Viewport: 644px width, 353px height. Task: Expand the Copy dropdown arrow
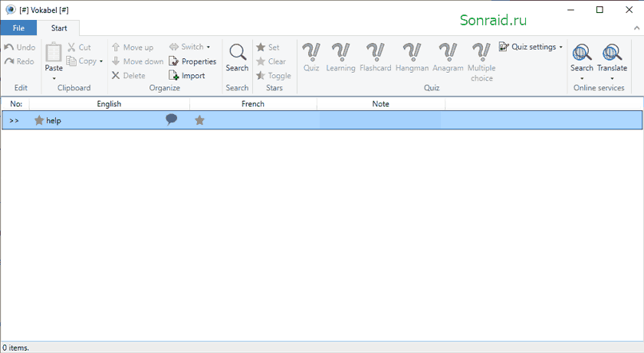coord(101,61)
